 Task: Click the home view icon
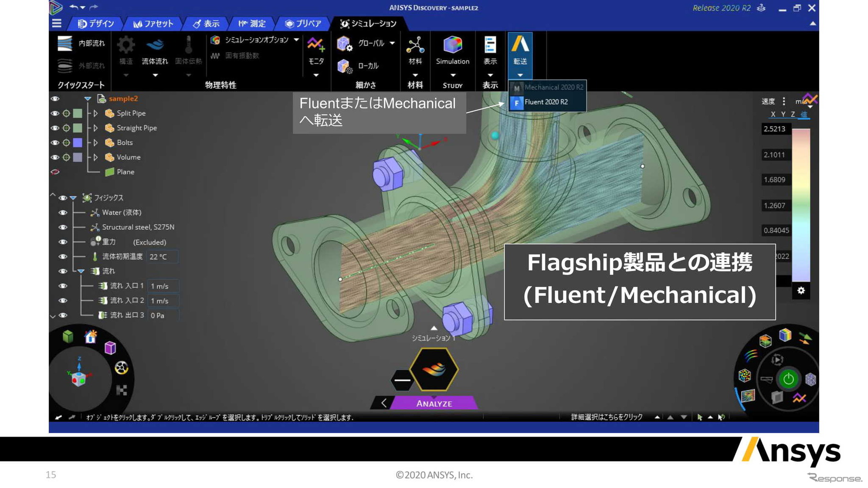pos(90,337)
